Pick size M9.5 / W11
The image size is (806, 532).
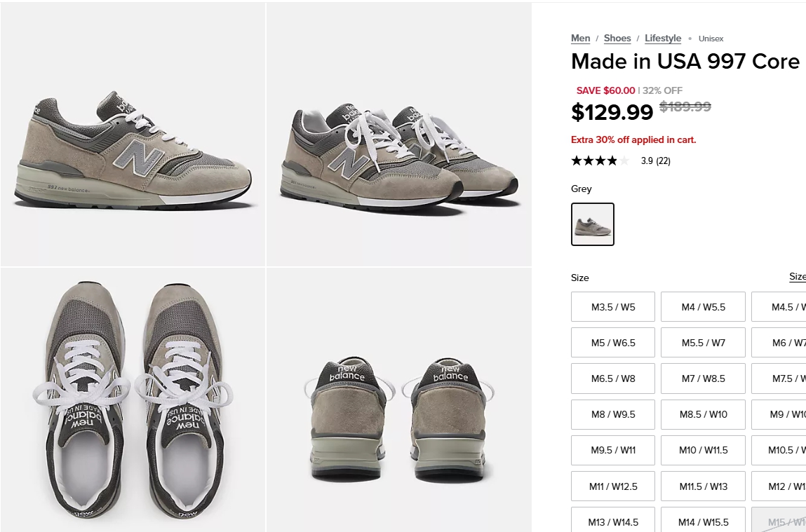[613, 450]
